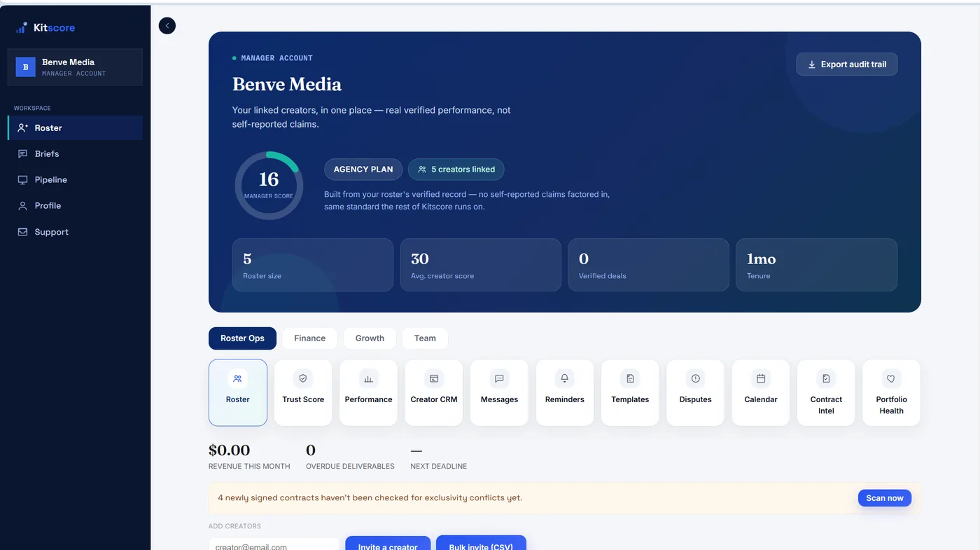Switch to the Roster Ops tab
980x550 pixels.
tap(242, 338)
